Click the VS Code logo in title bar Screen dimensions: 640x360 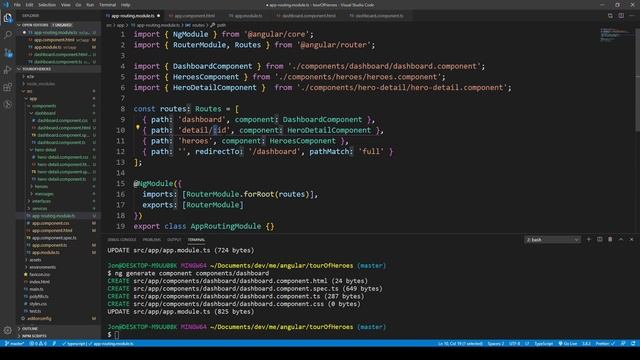click(6, 5)
